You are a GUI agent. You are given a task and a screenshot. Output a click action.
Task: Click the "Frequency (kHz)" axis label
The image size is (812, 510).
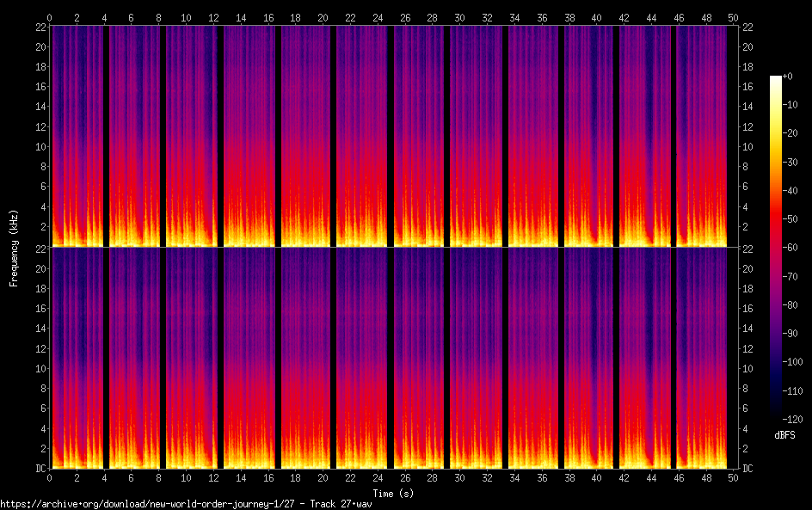pos(14,248)
